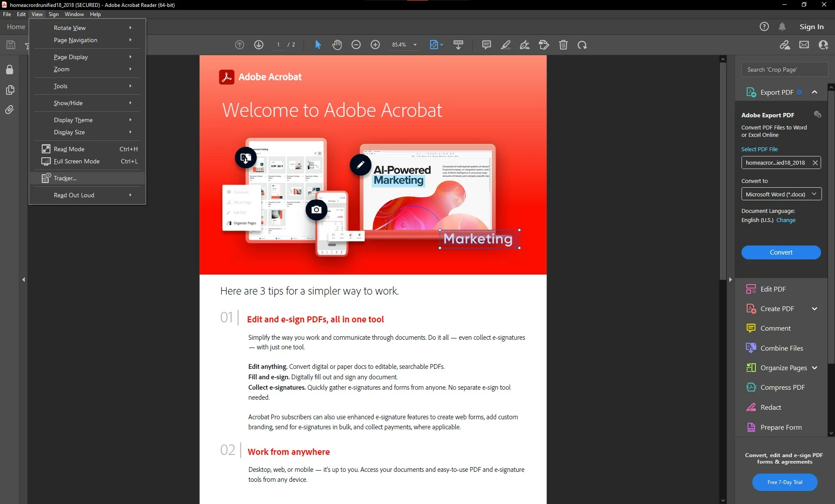
Task: Add a sticky note comment
Action: pyautogui.click(x=487, y=45)
